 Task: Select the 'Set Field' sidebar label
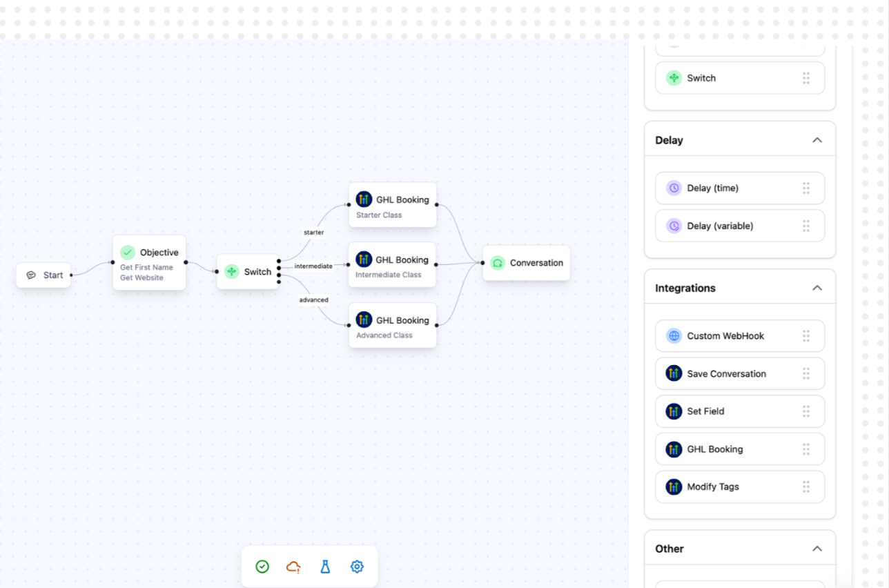705,411
